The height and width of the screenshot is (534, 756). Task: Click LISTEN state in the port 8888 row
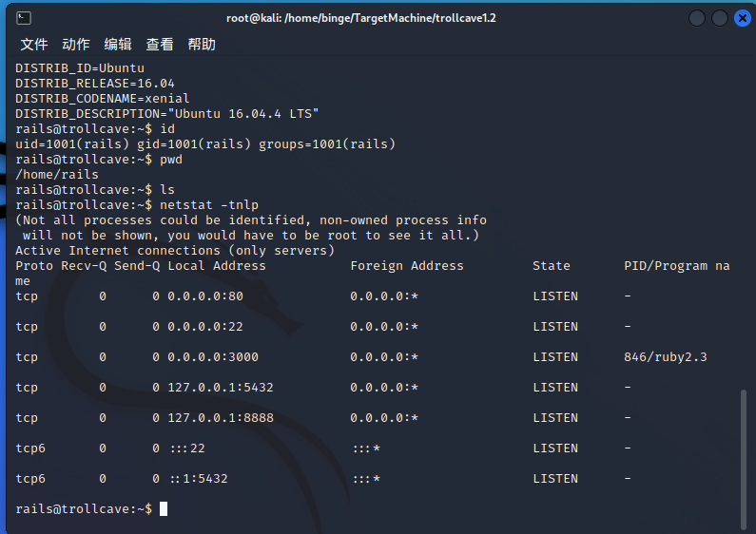point(555,418)
